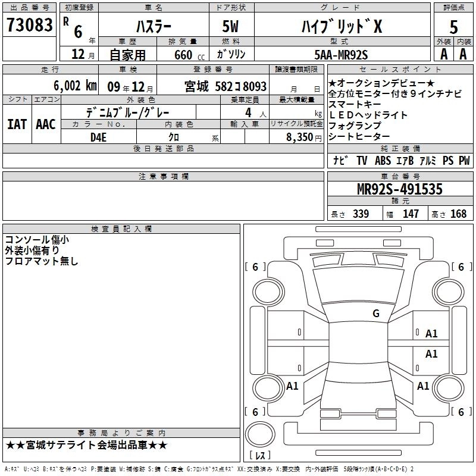The height and width of the screenshot is (476, 476).
Task: Select the アルミ equipment item
Action: (x=428, y=160)
